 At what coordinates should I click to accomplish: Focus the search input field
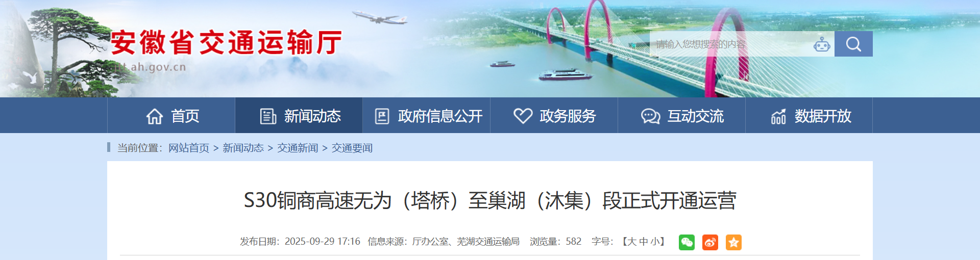point(732,44)
